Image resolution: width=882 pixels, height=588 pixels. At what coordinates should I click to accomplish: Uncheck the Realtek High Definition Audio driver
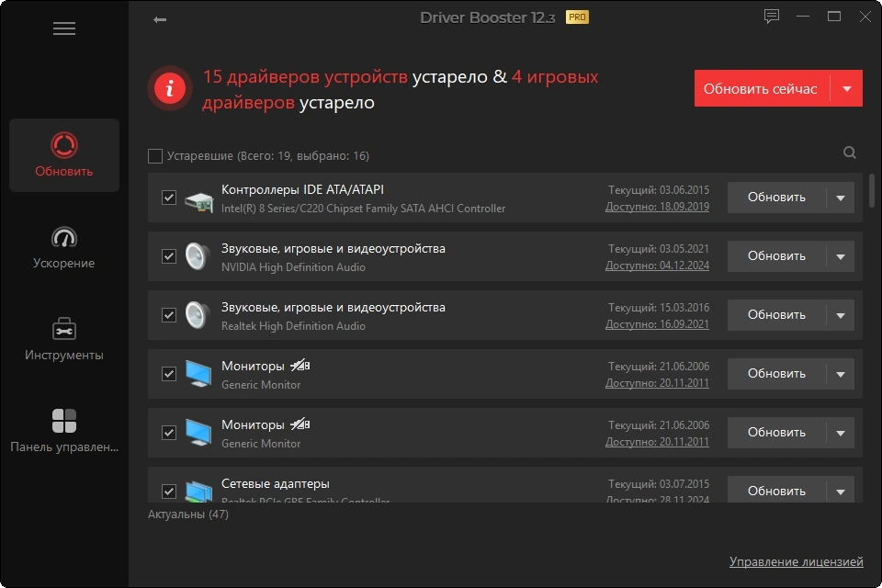click(169, 315)
